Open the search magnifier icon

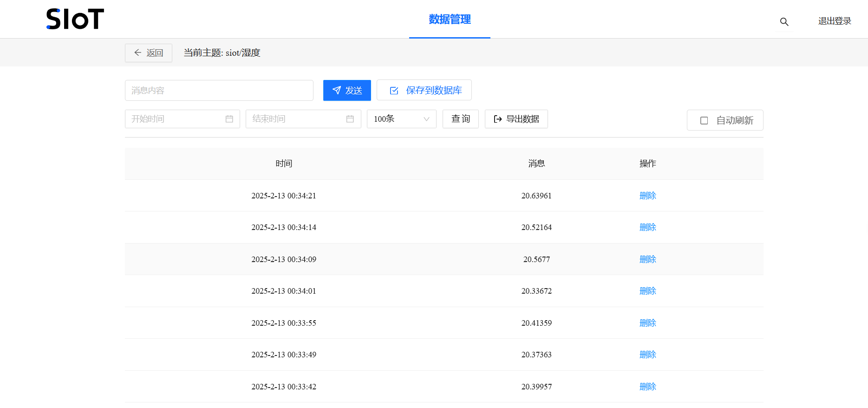pos(784,21)
